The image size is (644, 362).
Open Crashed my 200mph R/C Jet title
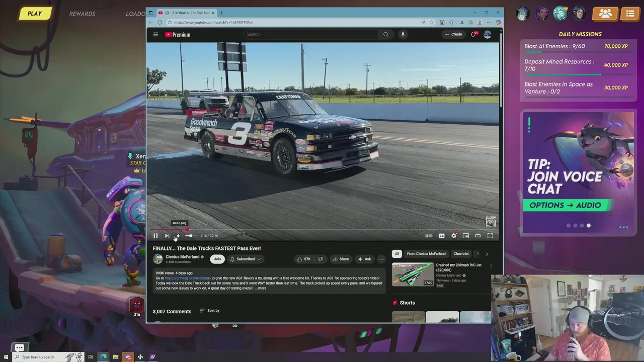point(459,267)
